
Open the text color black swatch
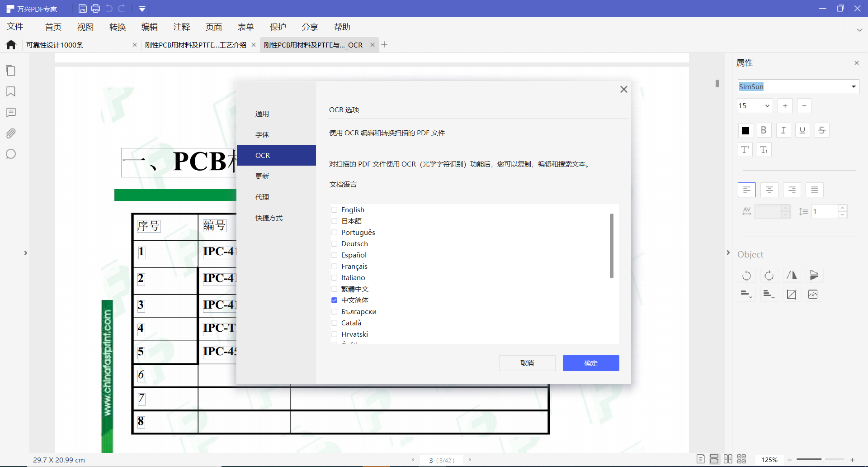[x=745, y=131]
